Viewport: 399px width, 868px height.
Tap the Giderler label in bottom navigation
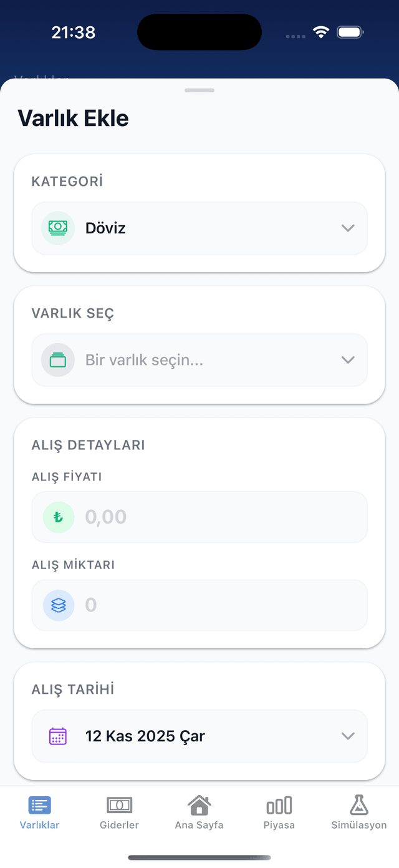119,824
